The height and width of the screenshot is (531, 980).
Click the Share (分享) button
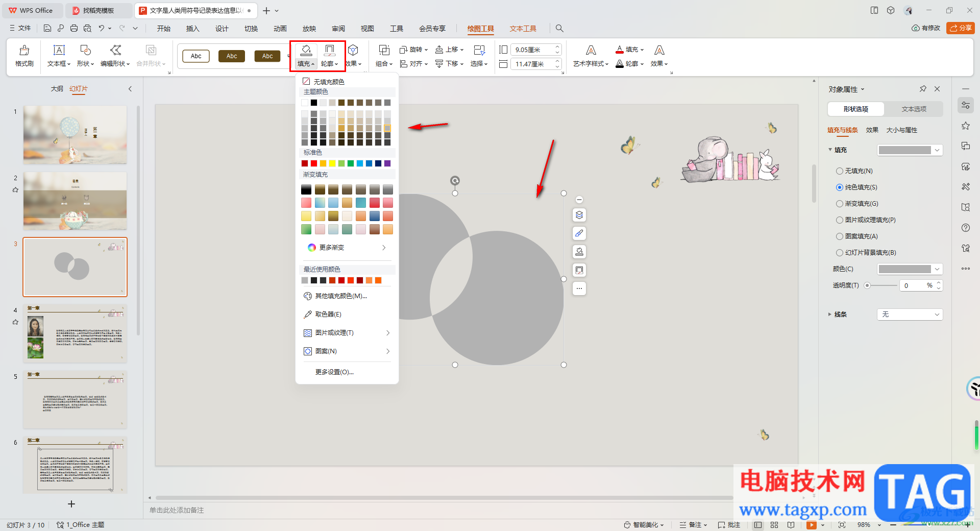pos(960,28)
